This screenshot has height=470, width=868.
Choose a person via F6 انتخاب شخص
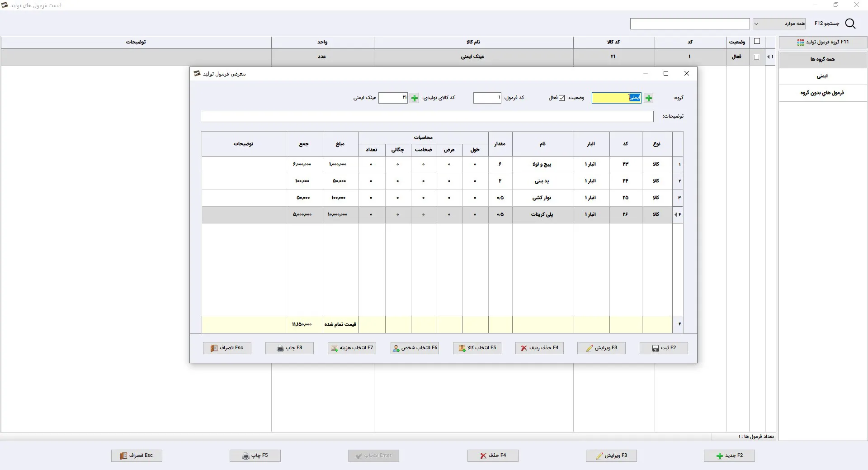click(x=415, y=348)
